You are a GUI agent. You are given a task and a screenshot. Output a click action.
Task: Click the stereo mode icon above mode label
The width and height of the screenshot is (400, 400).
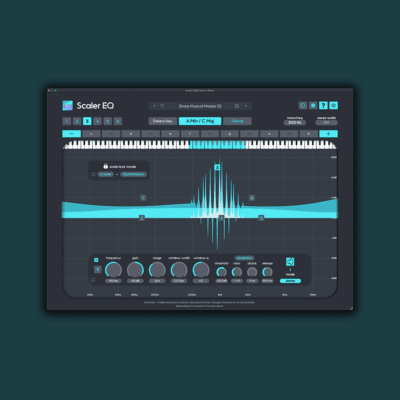click(290, 262)
